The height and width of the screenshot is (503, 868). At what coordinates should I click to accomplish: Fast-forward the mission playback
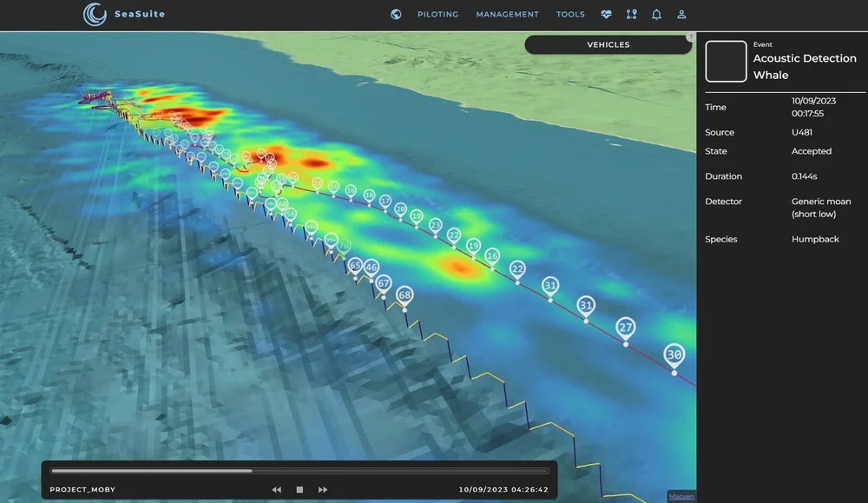click(323, 490)
